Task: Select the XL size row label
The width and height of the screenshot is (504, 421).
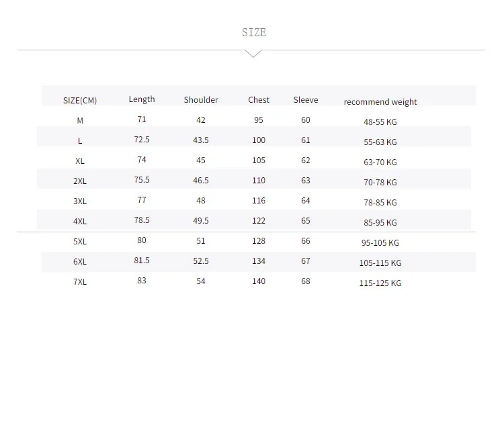Action: [x=80, y=161]
